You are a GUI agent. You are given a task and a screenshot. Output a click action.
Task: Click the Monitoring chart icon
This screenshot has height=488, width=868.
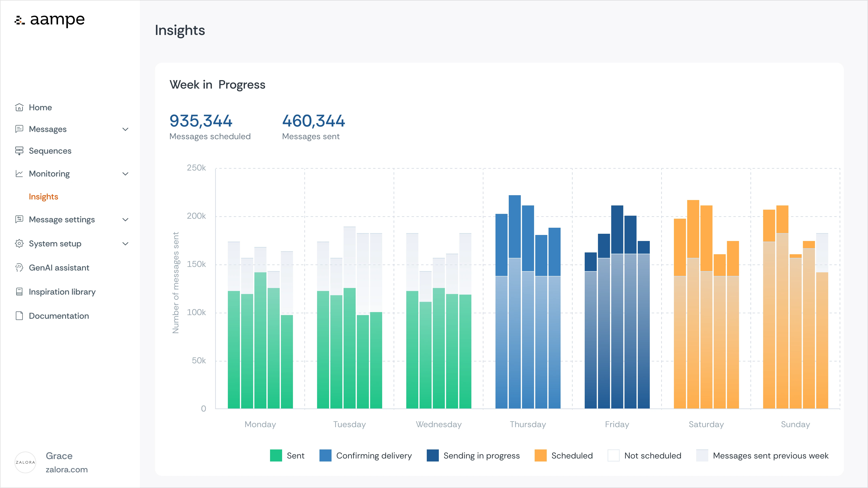[19, 174]
